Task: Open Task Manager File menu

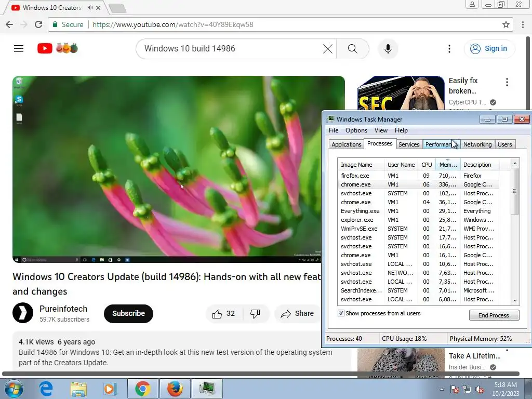Action: [x=334, y=130]
